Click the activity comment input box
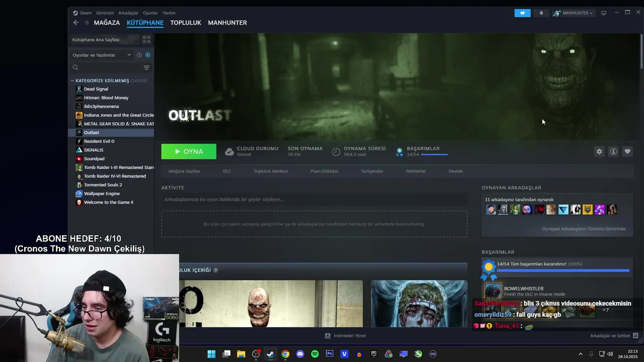644x362 pixels. (314, 200)
